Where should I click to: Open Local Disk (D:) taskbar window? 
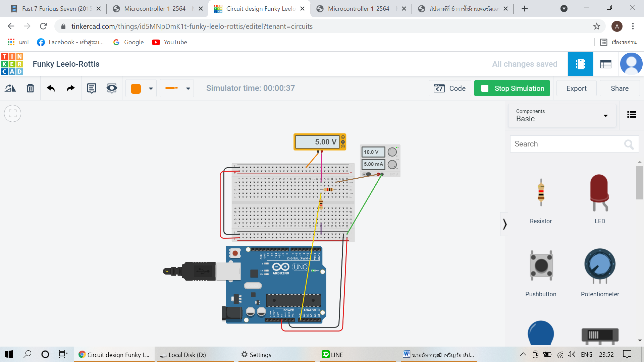(195, 355)
